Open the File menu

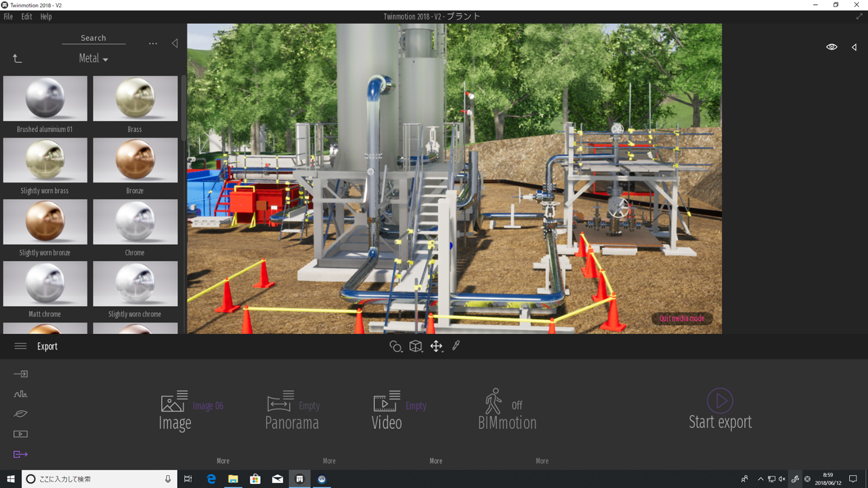click(8, 17)
